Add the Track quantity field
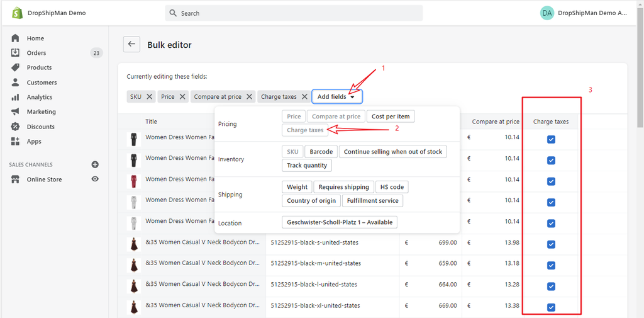Screen dimensions: 644x318 (307, 166)
